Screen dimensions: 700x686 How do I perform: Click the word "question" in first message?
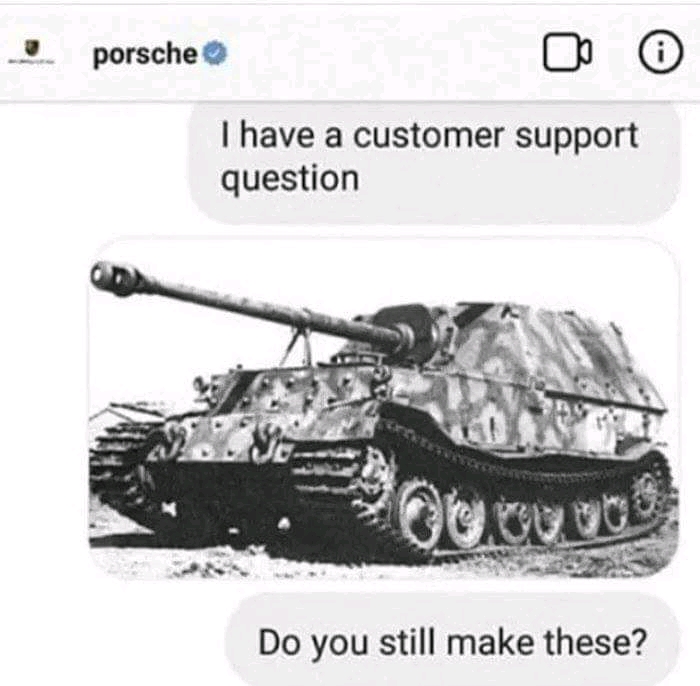(290, 180)
